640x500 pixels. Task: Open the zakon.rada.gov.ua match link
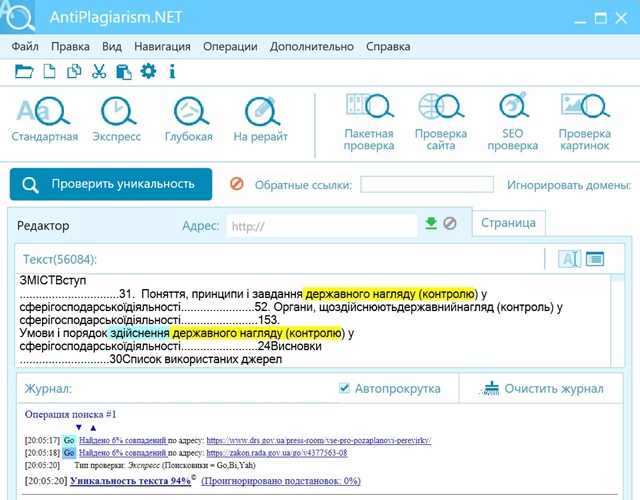coord(277,453)
